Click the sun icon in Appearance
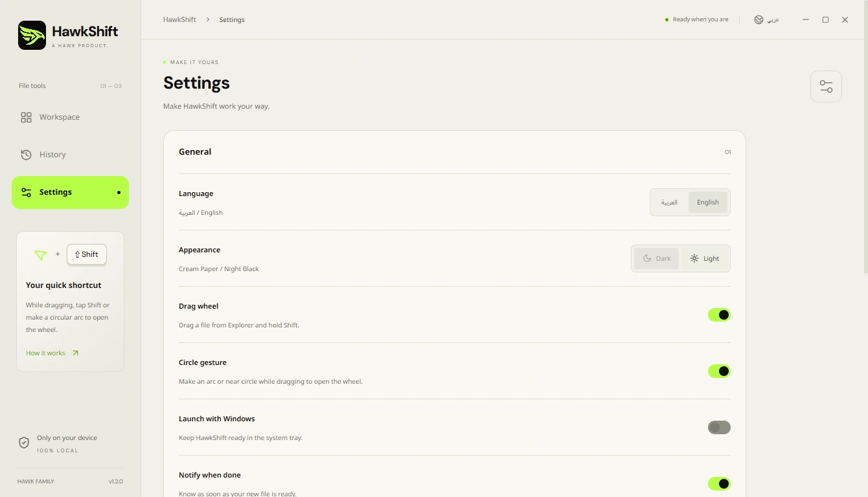Screen dimensions: 868x497 694,258
